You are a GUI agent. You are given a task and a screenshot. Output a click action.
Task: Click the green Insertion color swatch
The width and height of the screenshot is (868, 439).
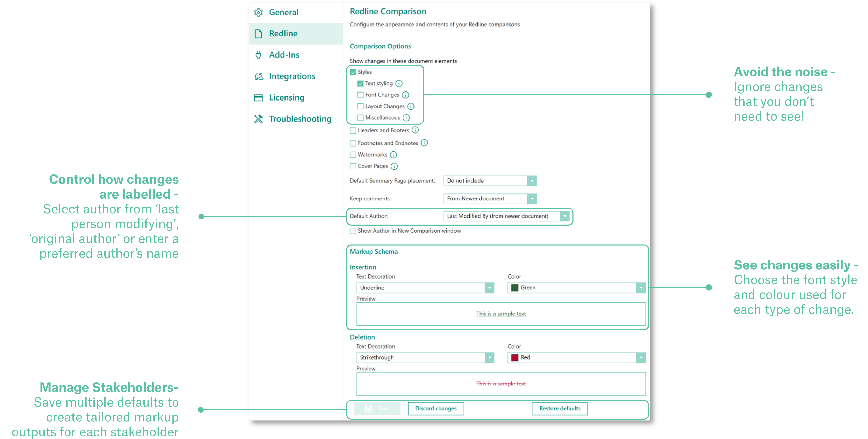coord(515,288)
